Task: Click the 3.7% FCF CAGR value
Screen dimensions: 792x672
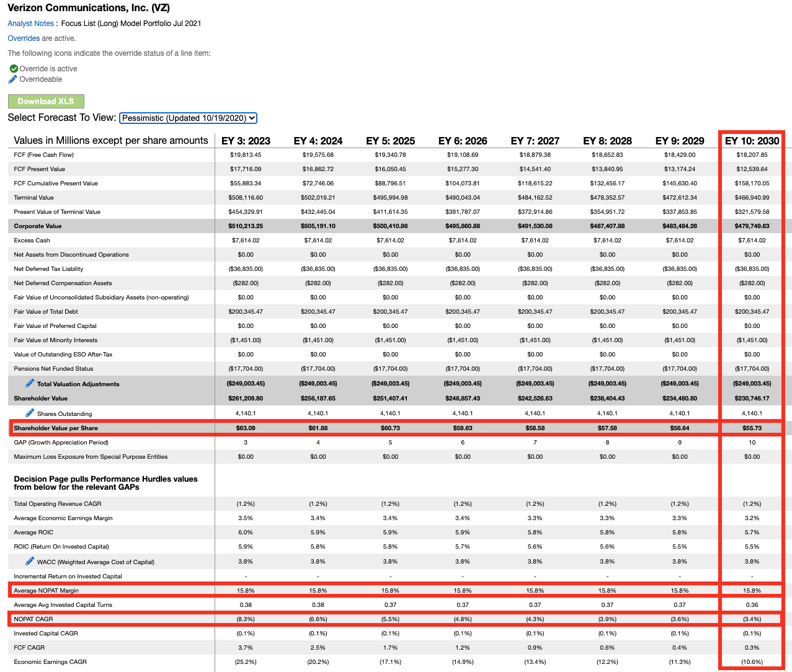Action: [246, 648]
